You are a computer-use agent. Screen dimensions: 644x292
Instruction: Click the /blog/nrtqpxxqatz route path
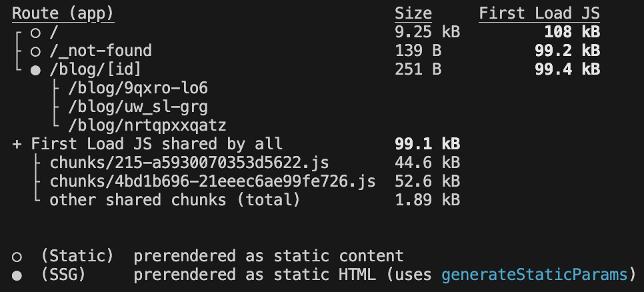pyautogui.click(x=147, y=125)
